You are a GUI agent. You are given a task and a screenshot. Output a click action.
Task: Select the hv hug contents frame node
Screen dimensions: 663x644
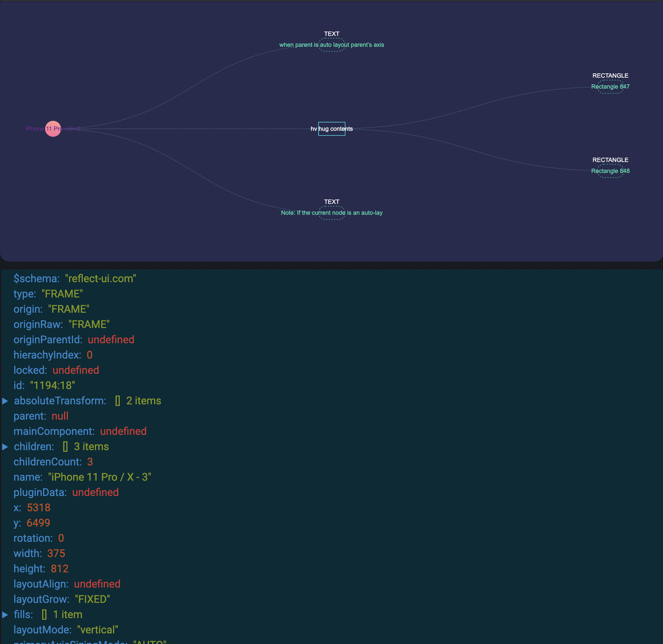[x=331, y=128]
